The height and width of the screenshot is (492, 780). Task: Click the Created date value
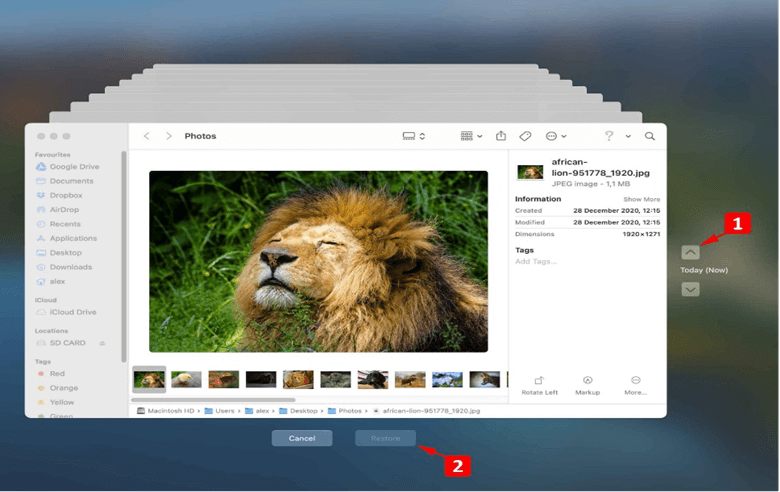(617, 211)
